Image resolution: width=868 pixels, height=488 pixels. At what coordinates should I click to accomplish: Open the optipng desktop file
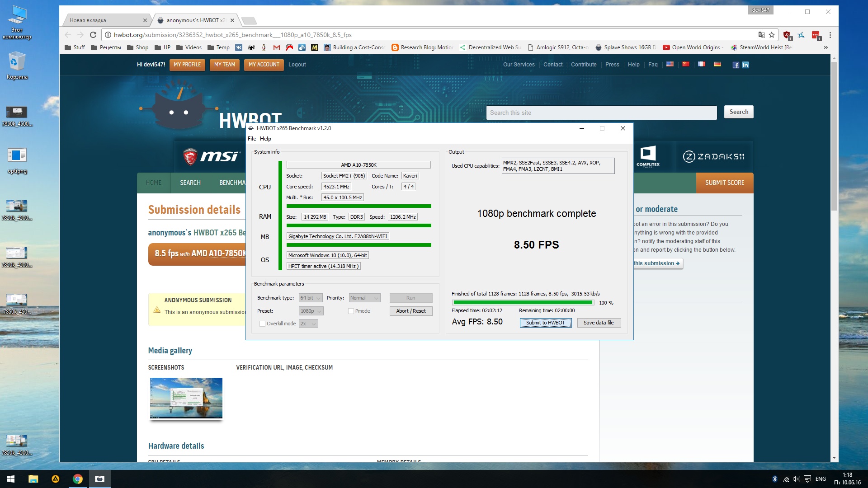pyautogui.click(x=17, y=160)
